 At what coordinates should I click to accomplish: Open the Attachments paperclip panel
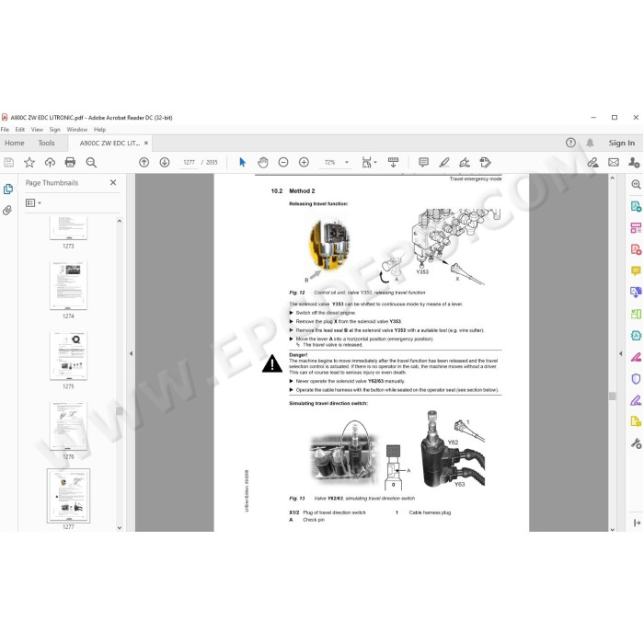tap(7, 211)
